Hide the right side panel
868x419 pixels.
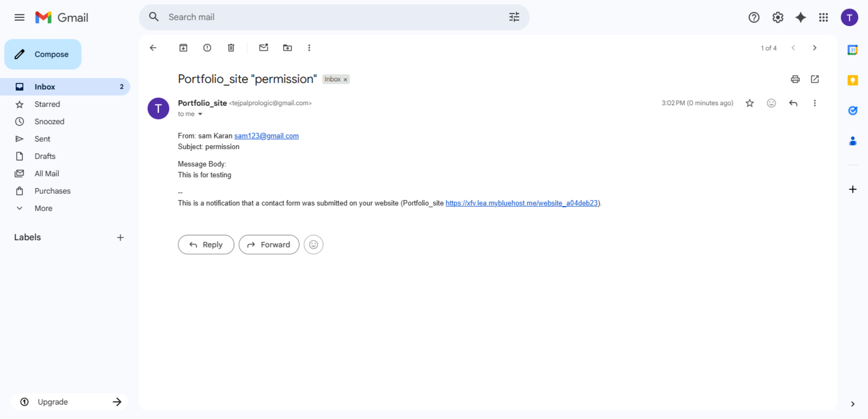click(852, 404)
